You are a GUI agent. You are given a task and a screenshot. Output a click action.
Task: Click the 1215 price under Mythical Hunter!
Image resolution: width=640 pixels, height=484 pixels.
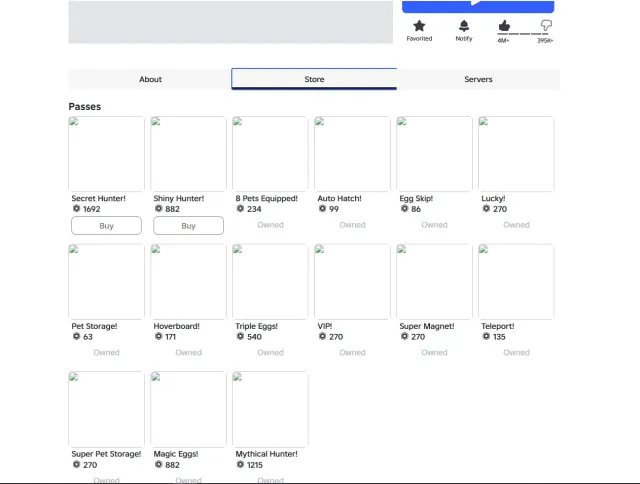pyautogui.click(x=255, y=465)
